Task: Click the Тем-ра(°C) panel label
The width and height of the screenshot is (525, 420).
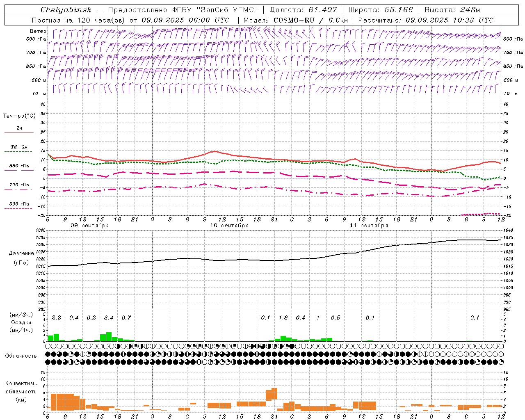Action: (x=19, y=116)
